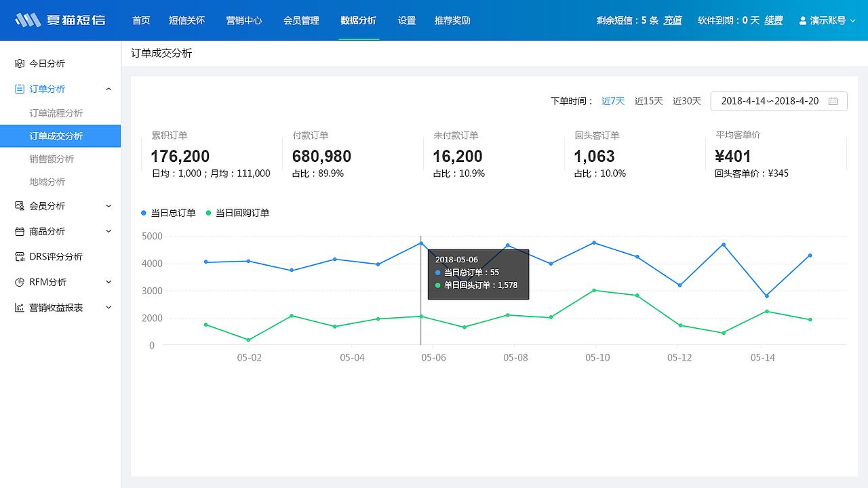868x488 pixels.
Task: Click the 商品分析 sidebar icon
Action: tap(21, 231)
